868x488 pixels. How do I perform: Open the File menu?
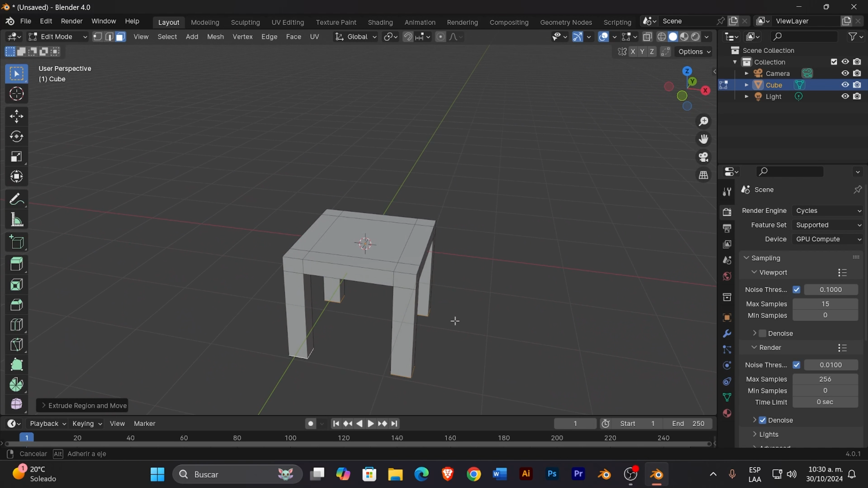25,21
